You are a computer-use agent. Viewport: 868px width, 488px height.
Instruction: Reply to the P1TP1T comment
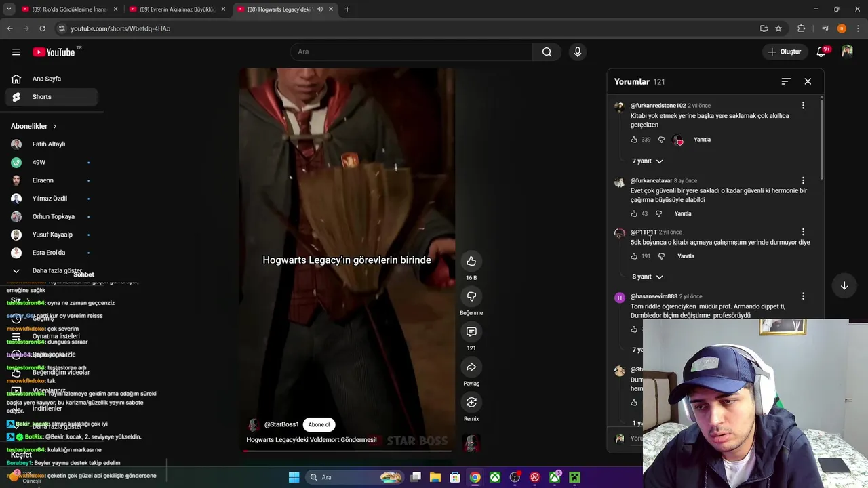coord(686,256)
